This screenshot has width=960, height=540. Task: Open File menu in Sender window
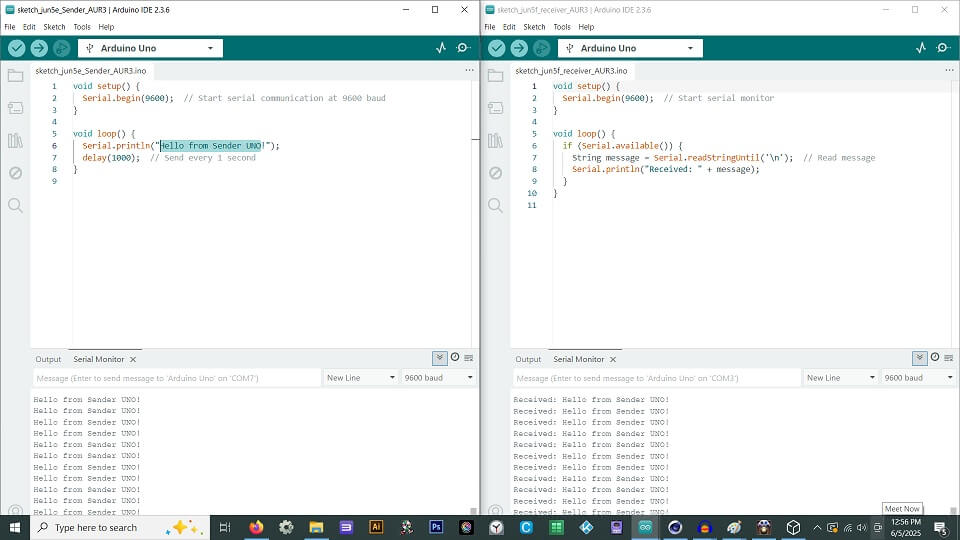[x=10, y=27]
